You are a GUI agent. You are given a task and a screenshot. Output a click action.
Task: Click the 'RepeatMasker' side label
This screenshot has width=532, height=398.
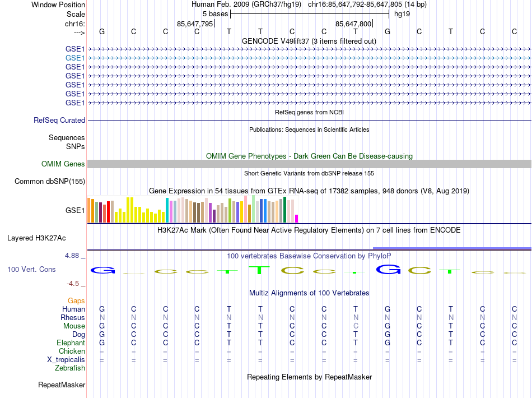click(x=62, y=385)
